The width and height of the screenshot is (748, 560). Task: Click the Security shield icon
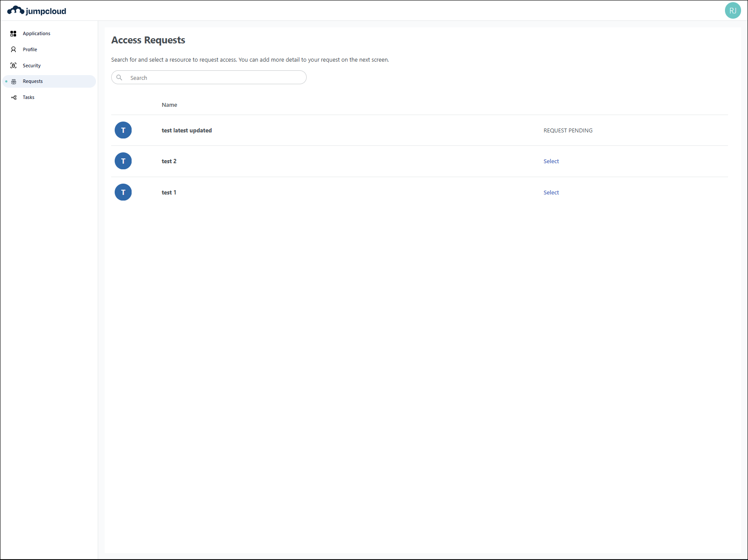[13, 66]
